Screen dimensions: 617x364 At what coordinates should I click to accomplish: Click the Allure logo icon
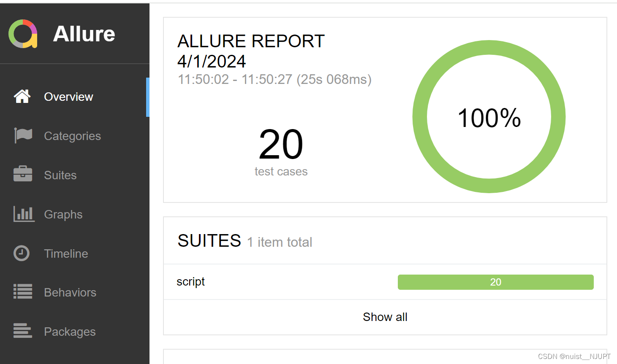[x=23, y=34]
